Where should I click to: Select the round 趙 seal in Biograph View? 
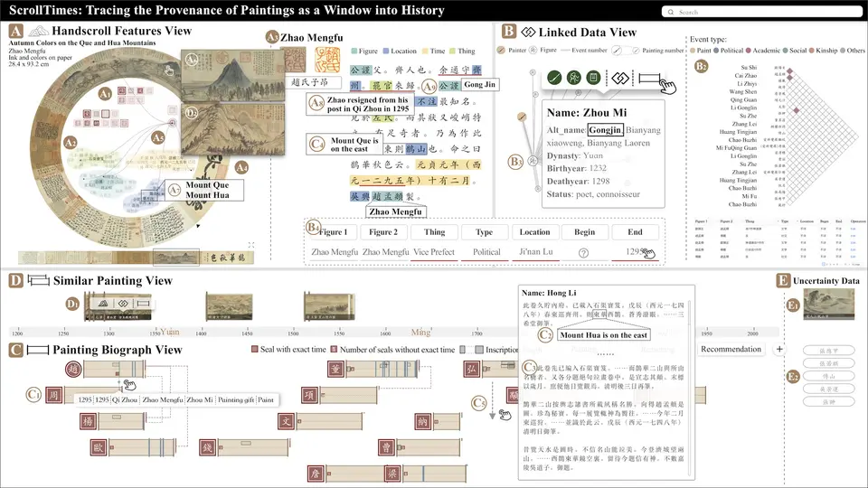[x=73, y=369]
